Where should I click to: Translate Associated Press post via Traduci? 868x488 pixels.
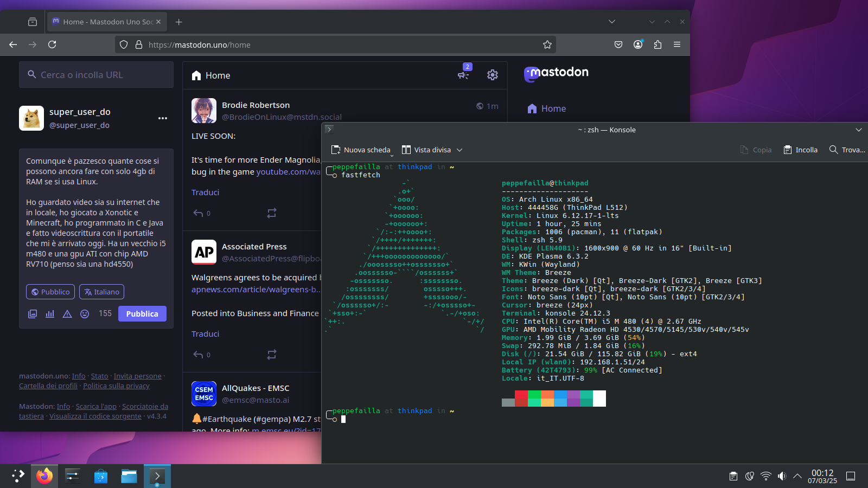[205, 334]
